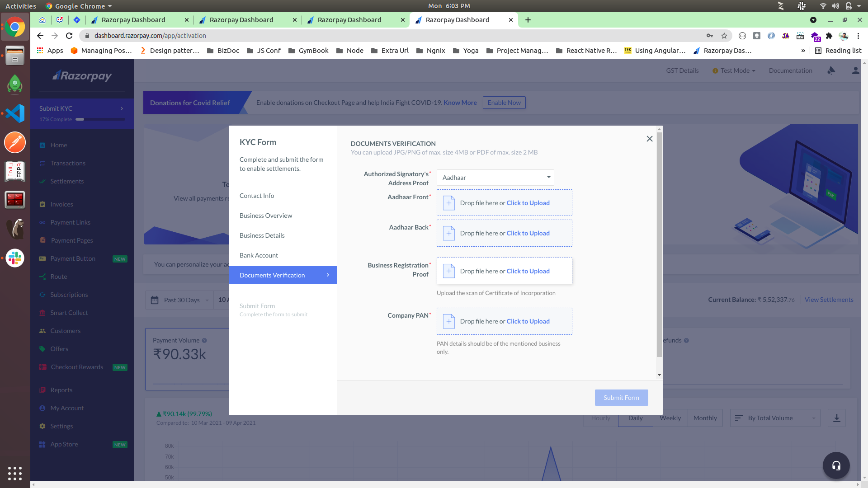Viewport: 868px width, 488px height.
Task: Open support headset chat button
Action: pyautogui.click(x=836, y=465)
